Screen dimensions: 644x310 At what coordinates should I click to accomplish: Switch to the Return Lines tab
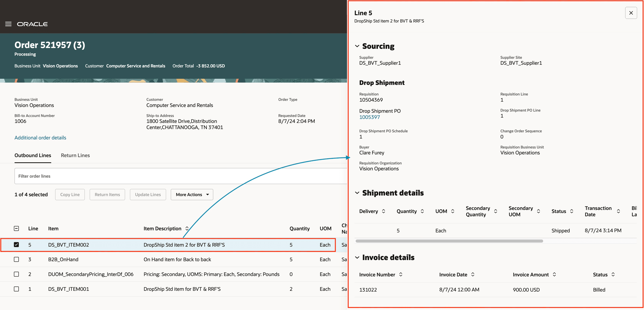point(75,155)
